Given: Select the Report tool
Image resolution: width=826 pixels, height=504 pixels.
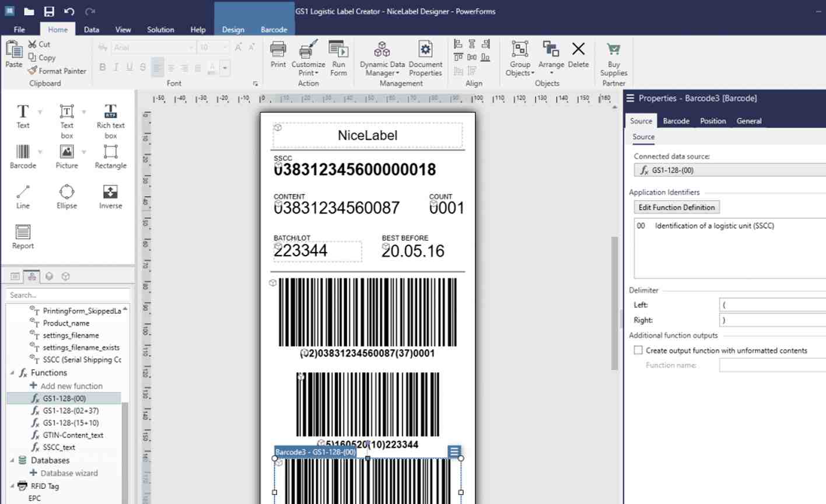Looking at the screenshot, I should 23,237.
